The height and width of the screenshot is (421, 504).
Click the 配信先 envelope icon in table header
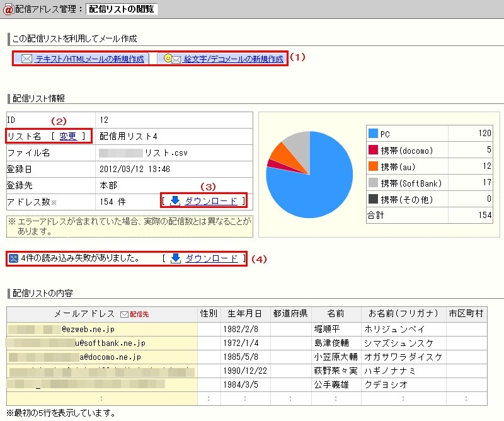pos(123,314)
